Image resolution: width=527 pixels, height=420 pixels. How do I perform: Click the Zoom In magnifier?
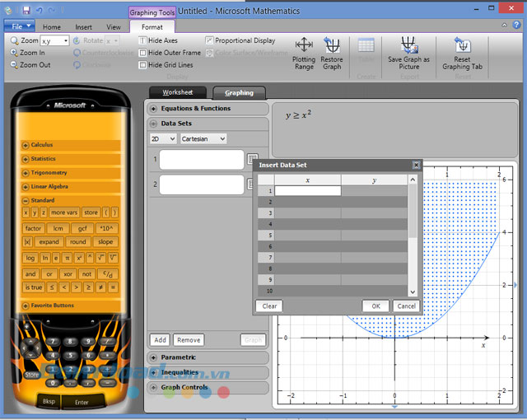(14, 52)
